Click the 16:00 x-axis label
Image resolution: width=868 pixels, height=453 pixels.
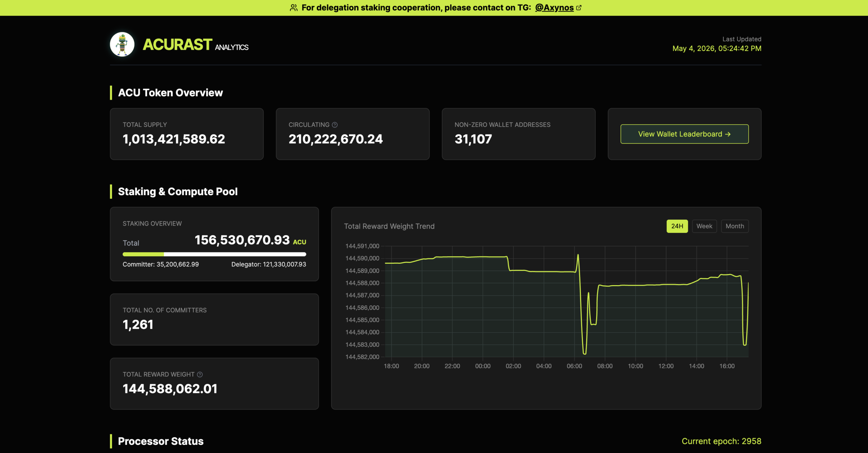[727, 366]
